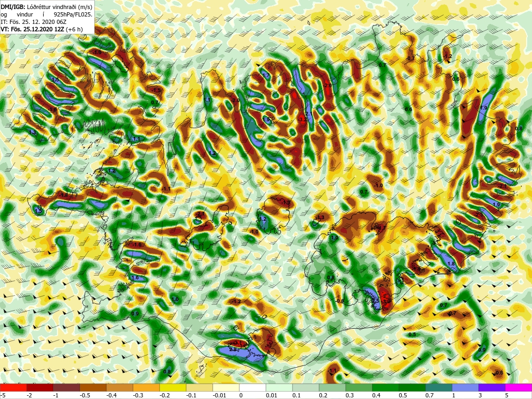Select the palest green legend swatch at 0.01

(x=279, y=387)
